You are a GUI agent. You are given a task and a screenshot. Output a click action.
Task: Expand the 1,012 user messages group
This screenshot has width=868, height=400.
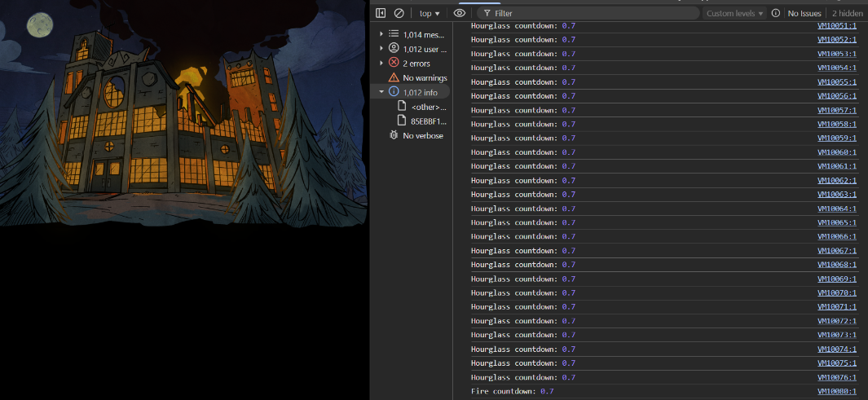(381, 49)
